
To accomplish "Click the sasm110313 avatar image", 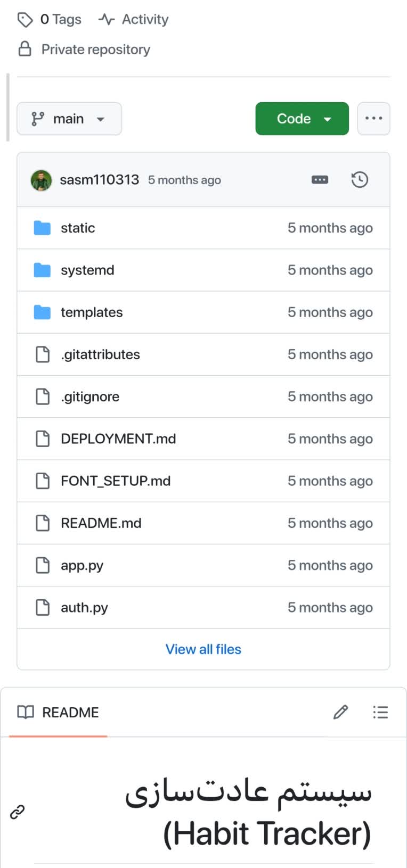I will point(41,180).
